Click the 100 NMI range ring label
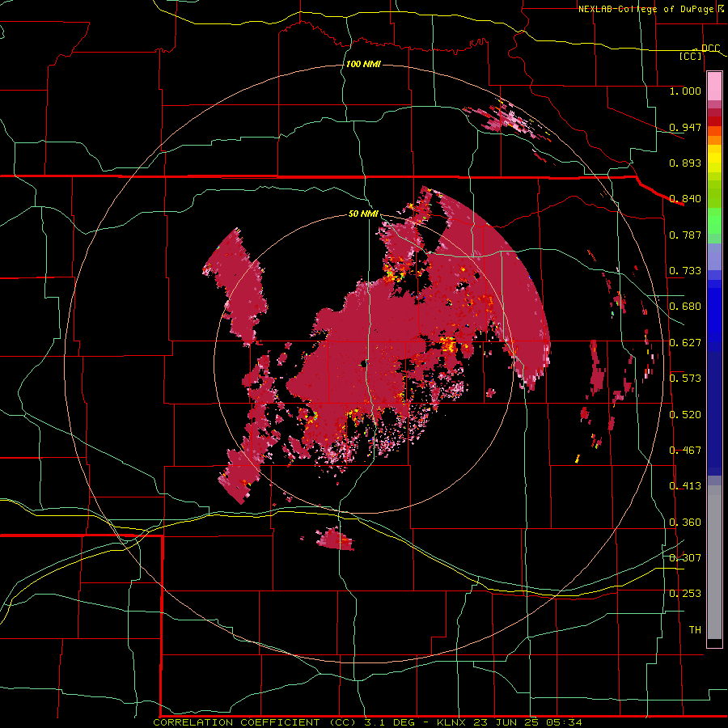 pyautogui.click(x=363, y=64)
